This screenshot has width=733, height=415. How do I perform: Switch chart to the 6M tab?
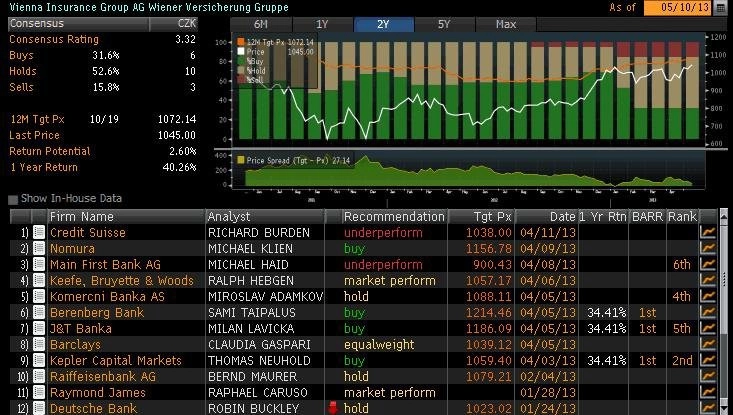(261, 24)
